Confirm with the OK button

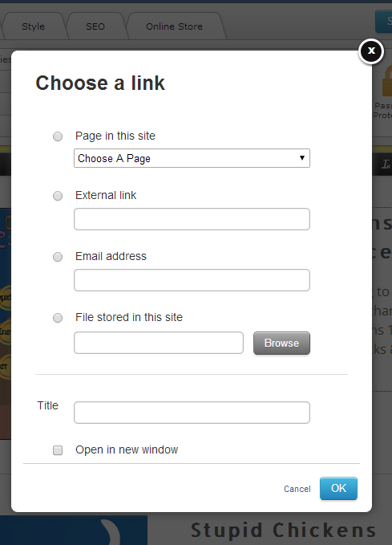pos(338,488)
